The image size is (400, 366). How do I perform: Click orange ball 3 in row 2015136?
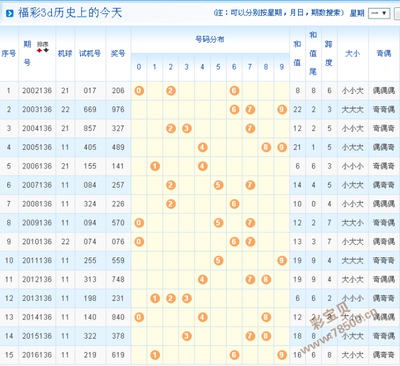point(187,336)
